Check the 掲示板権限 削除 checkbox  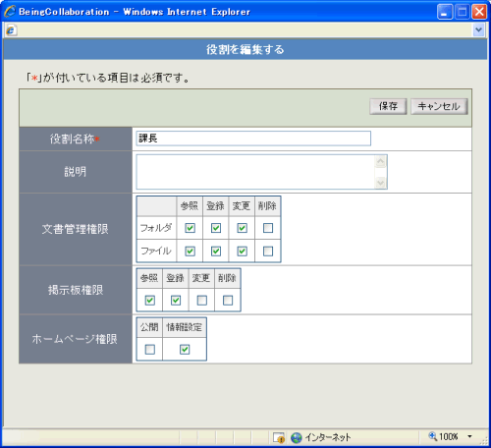pyautogui.click(x=228, y=301)
